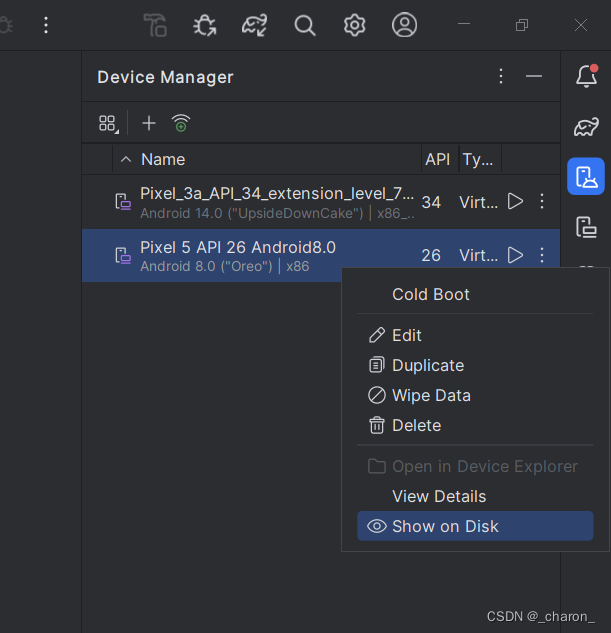Click Pixel_3a_API_34 virtual device icon
The height and width of the screenshot is (633, 611).
(123, 201)
